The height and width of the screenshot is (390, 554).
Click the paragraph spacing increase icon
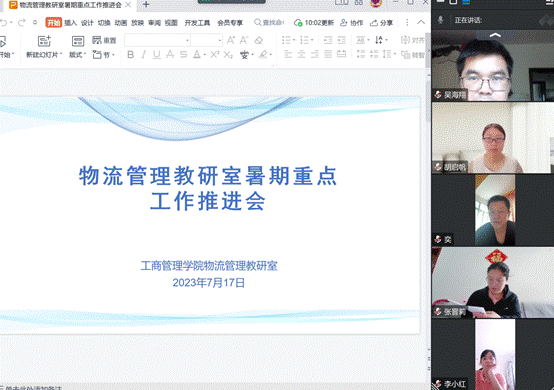pyautogui.click(x=360, y=54)
